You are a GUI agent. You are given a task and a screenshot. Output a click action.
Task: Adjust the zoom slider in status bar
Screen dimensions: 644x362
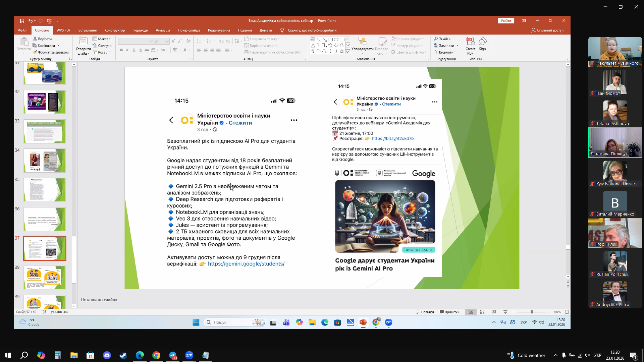pos(532,312)
